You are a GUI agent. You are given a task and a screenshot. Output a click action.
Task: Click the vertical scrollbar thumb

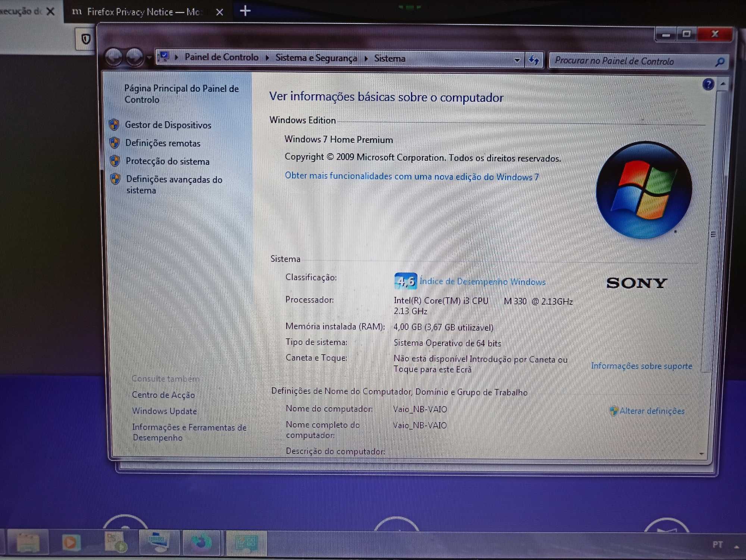[x=714, y=234]
